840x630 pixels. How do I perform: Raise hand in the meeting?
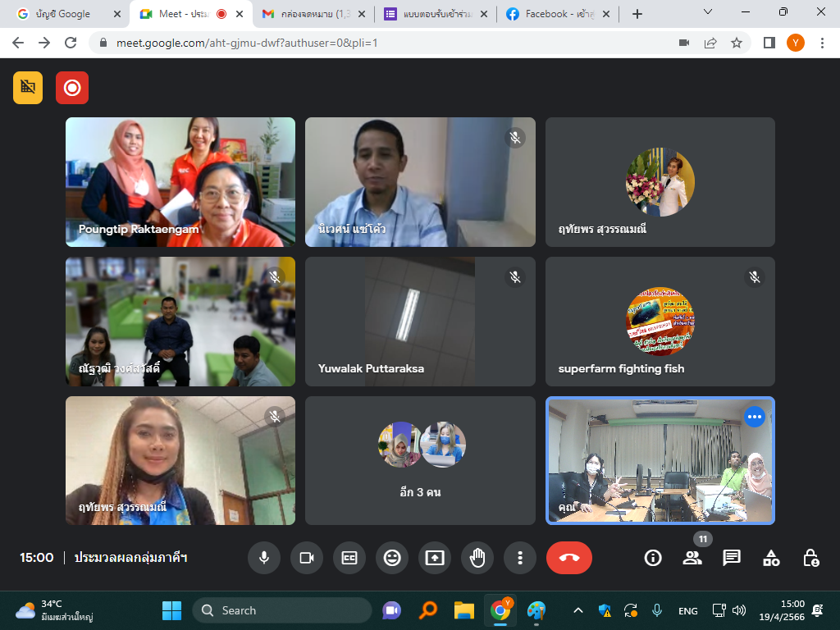[477, 558]
